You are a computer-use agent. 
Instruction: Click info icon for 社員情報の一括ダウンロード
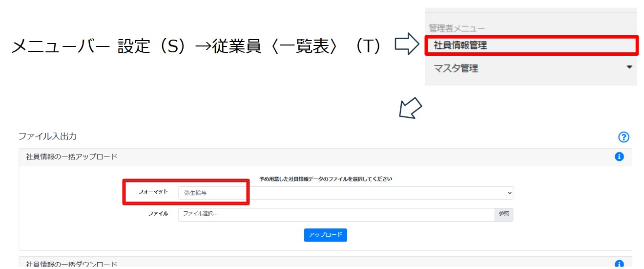click(619, 264)
